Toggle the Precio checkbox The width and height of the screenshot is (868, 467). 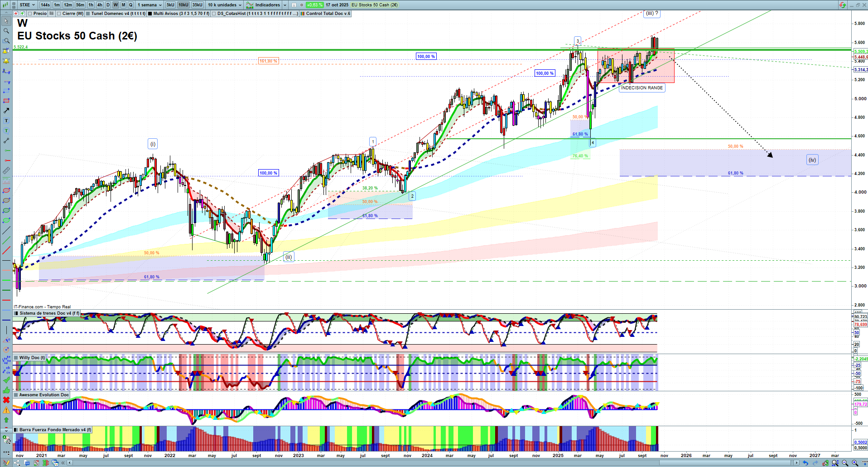pos(30,14)
